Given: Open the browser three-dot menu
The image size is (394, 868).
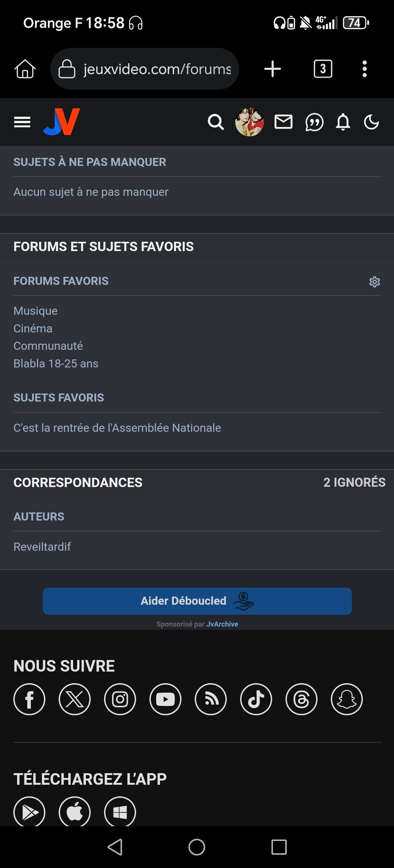Looking at the screenshot, I should pos(365,69).
